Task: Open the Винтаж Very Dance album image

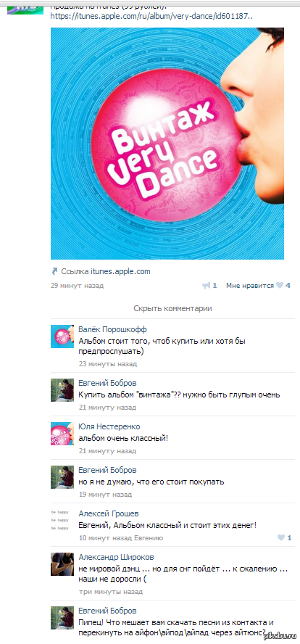Action: (167, 144)
